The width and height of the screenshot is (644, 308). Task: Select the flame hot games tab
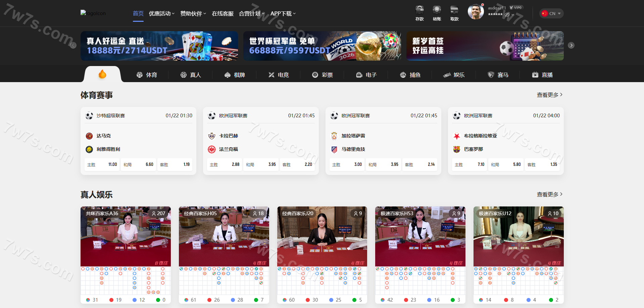[x=102, y=74]
